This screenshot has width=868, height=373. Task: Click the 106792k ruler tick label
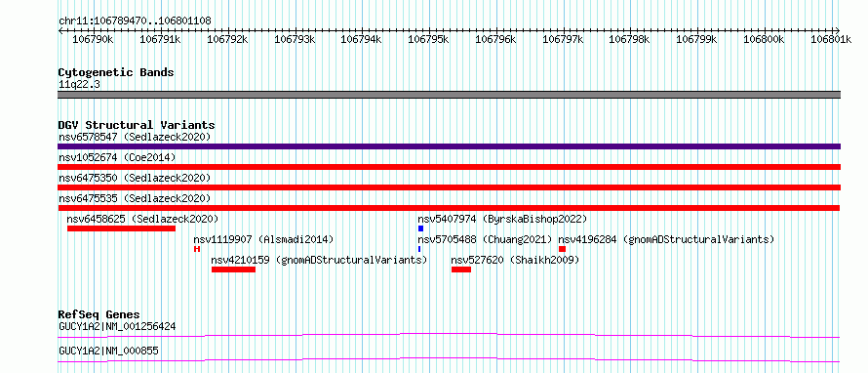[227, 39]
